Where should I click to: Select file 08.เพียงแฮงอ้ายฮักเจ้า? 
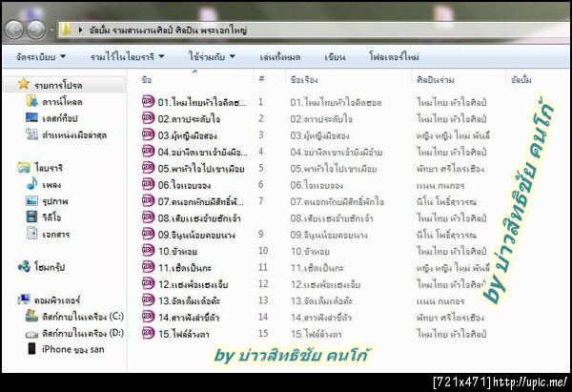199,218
